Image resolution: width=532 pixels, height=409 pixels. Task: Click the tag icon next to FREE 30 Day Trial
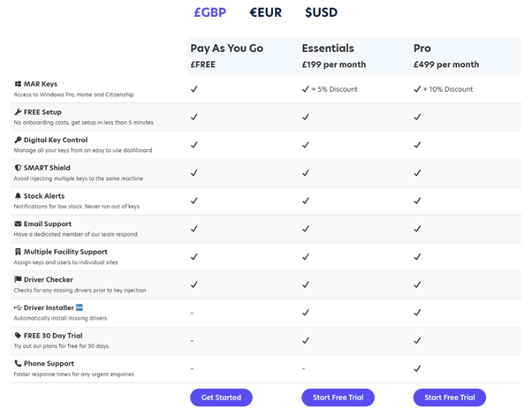18,336
